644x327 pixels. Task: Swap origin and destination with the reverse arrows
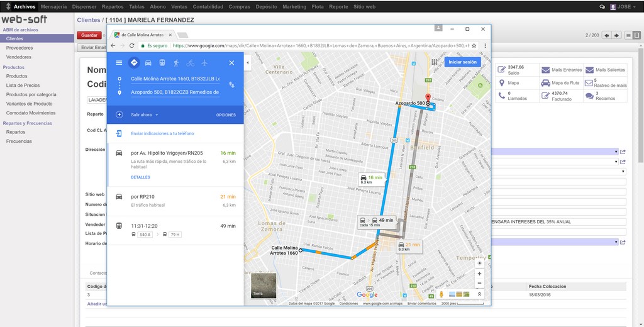pos(231,85)
